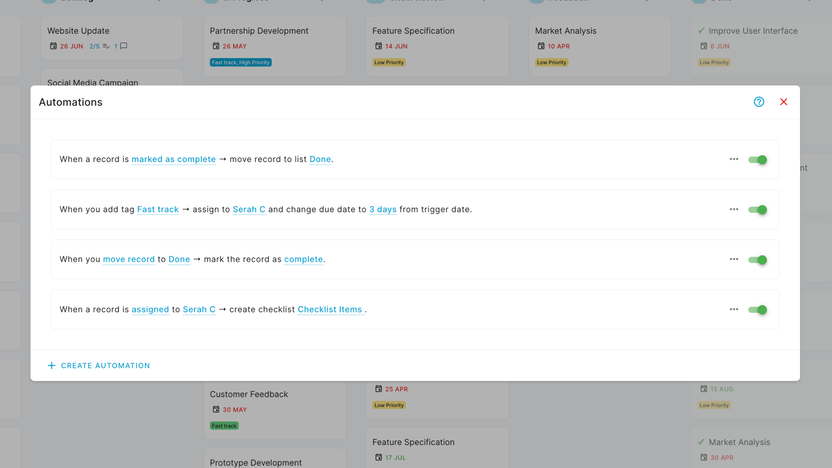Click the 30 MAY date on Customer Feedback

[229, 410]
